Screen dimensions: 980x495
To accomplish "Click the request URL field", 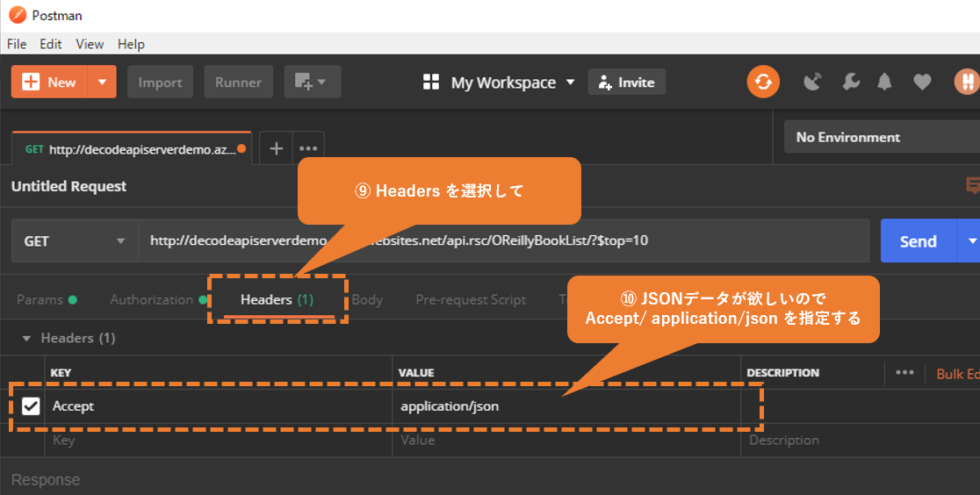I will pos(503,240).
